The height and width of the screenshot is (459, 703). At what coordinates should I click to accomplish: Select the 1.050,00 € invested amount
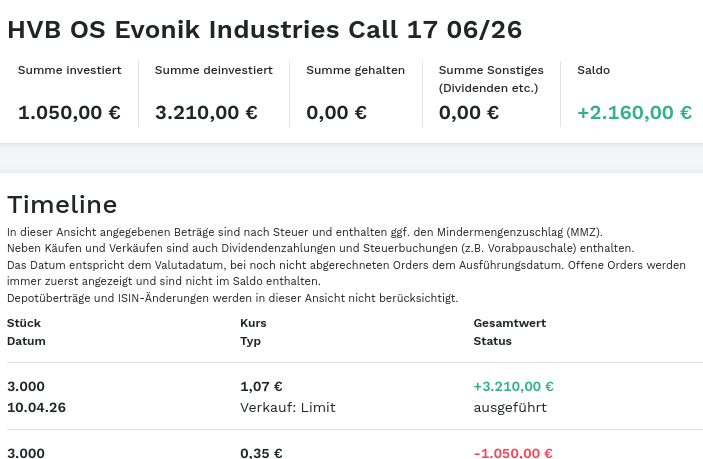point(69,112)
